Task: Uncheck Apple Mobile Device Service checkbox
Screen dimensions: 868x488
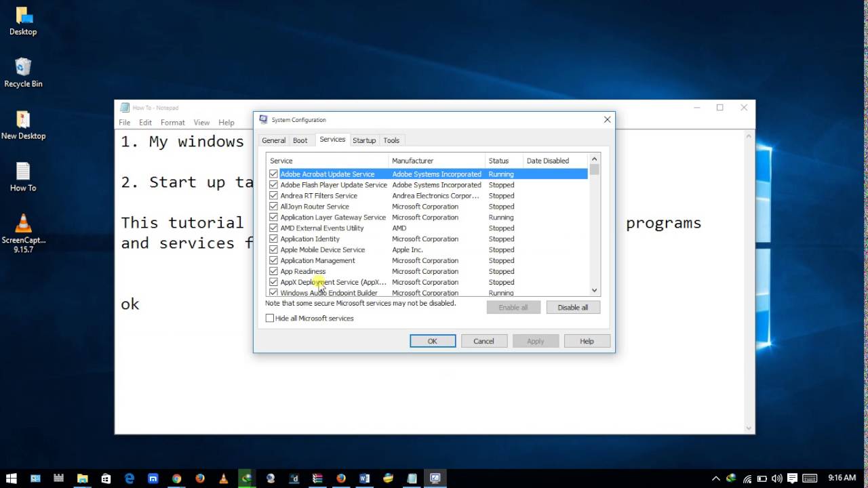Action: click(273, 250)
